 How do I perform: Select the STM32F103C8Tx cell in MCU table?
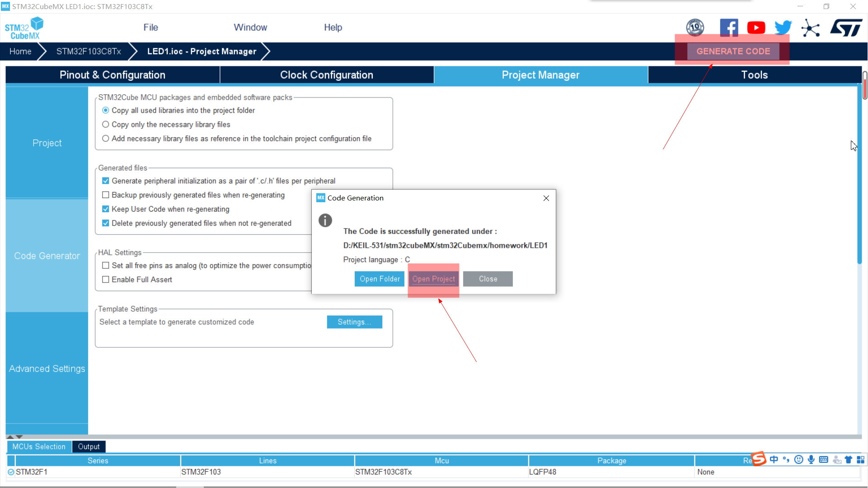tap(441, 472)
